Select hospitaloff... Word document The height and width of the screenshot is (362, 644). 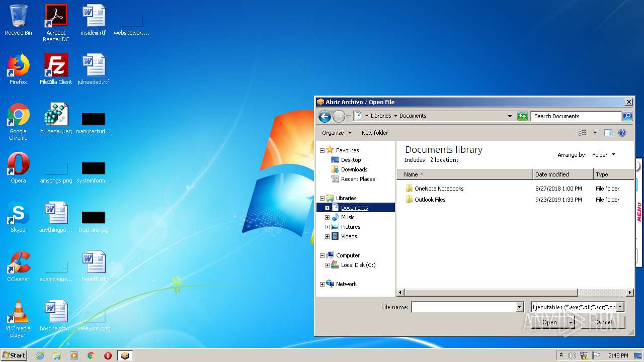[x=56, y=316]
